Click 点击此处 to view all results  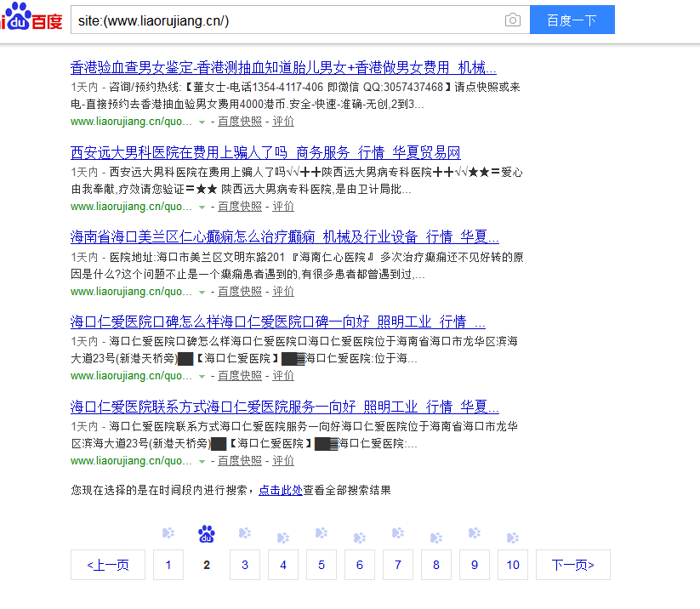point(280,490)
